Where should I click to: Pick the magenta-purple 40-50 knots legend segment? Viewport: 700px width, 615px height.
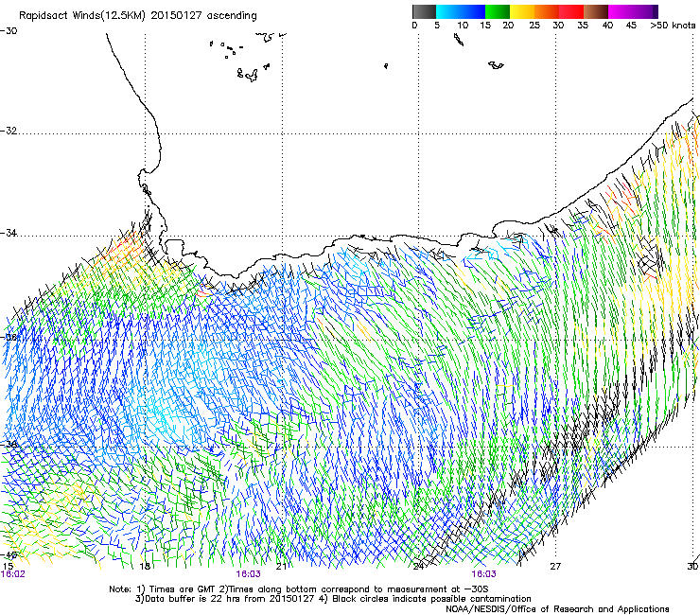(633, 11)
